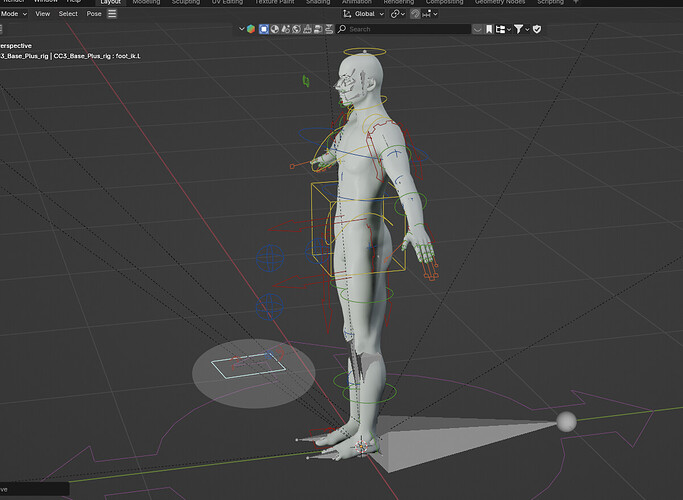Select the upper blue circular target control
683x500 pixels.
click(x=270, y=258)
